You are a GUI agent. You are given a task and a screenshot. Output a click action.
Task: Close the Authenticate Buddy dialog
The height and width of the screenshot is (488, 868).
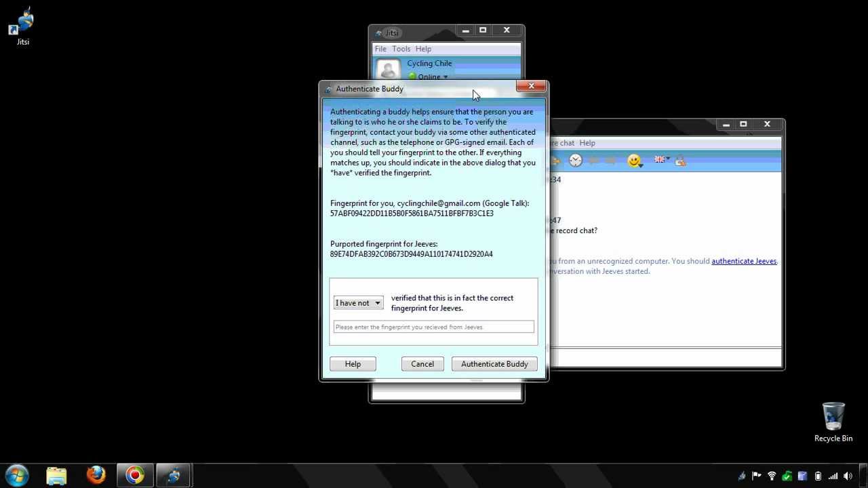tap(531, 86)
